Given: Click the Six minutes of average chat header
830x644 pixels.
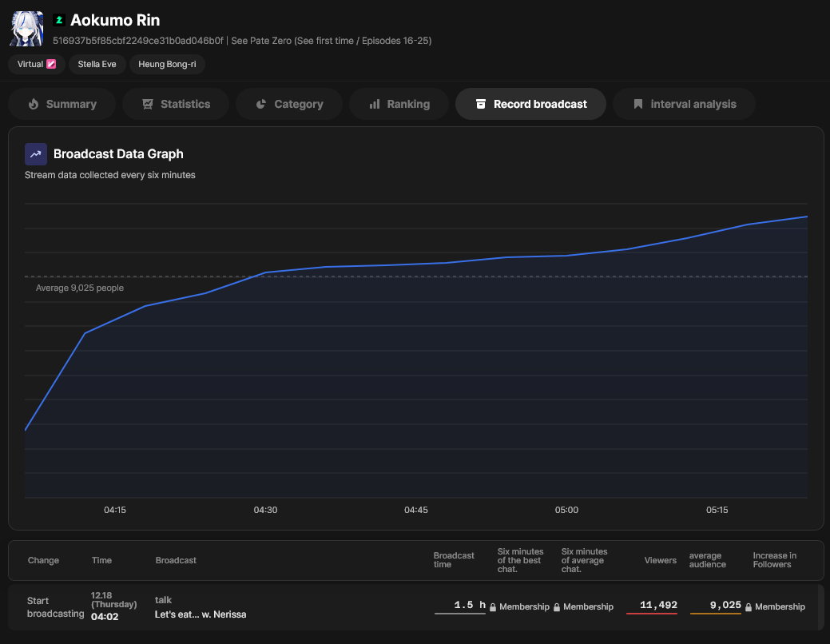Looking at the screenshot, I should pyautogui.click(x=585, y=560).
